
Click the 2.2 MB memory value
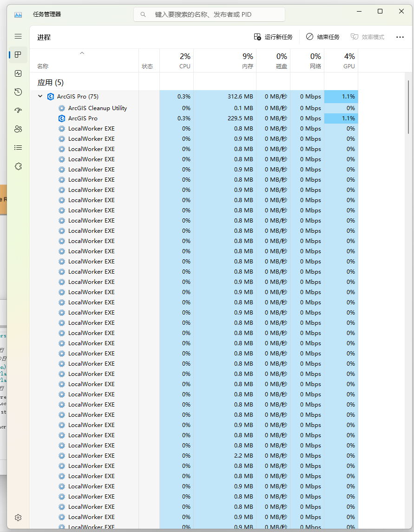point(243,456)
